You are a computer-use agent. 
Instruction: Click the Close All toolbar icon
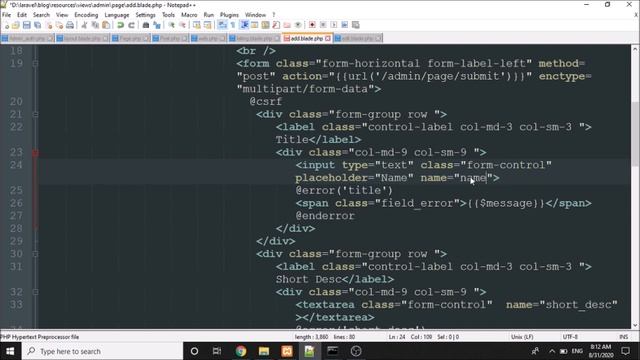pos(60,25)
